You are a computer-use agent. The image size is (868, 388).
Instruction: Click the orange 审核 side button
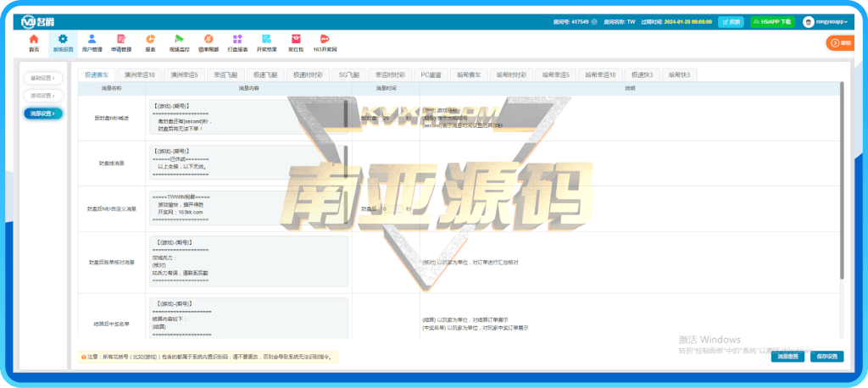(841, 42)
